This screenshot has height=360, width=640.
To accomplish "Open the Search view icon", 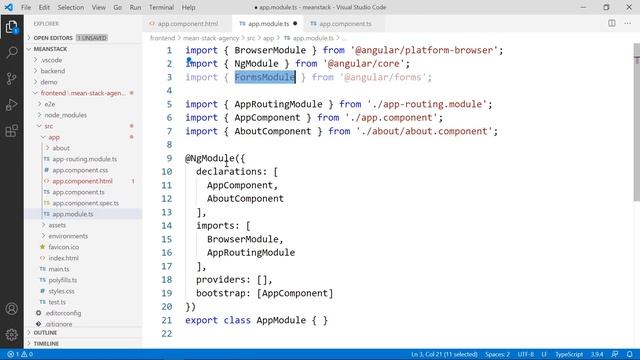I will pos(11,52).
